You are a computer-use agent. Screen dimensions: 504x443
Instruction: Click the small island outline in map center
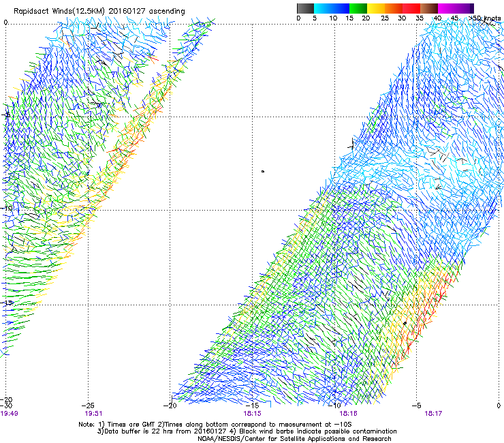[263, 172]
